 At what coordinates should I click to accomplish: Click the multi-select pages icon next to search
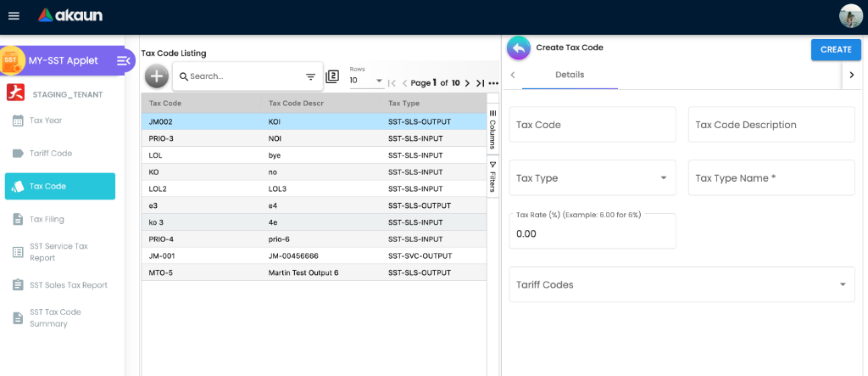coord(332,76)
